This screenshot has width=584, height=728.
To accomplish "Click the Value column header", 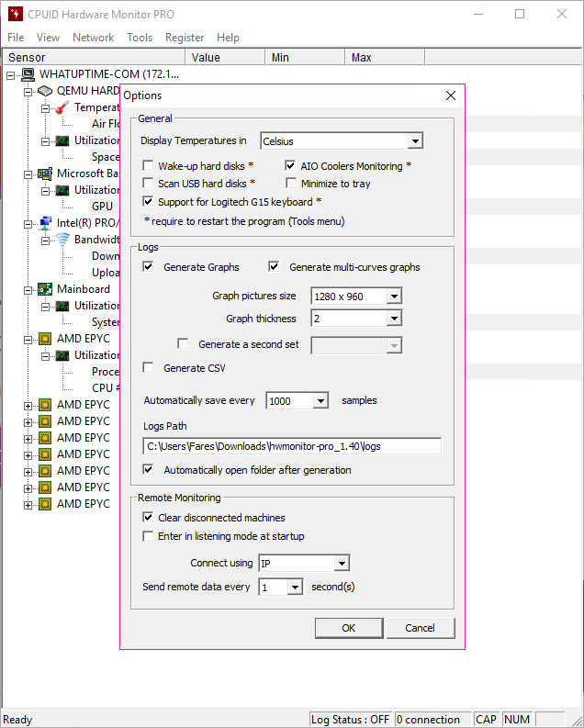I will coord(226,57).
